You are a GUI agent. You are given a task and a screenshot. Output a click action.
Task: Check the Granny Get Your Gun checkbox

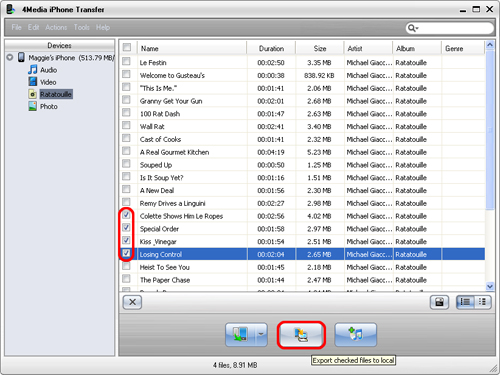click(x=126, y=99)
